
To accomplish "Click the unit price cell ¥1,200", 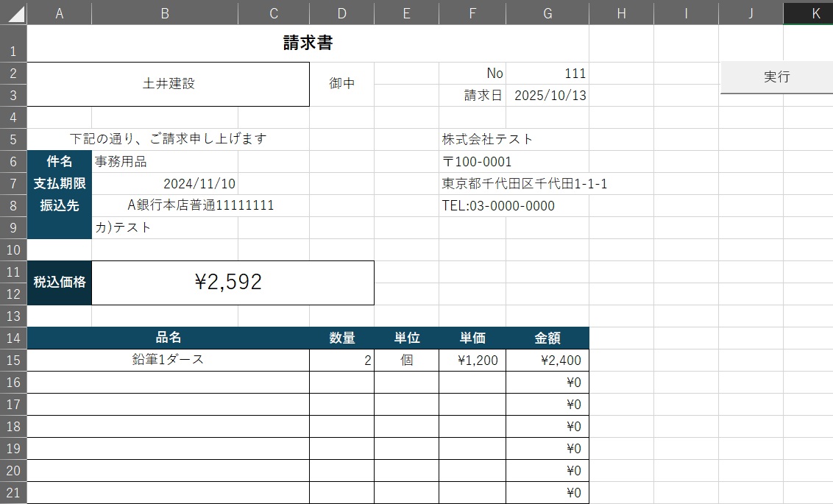I will tap(472, 361).
